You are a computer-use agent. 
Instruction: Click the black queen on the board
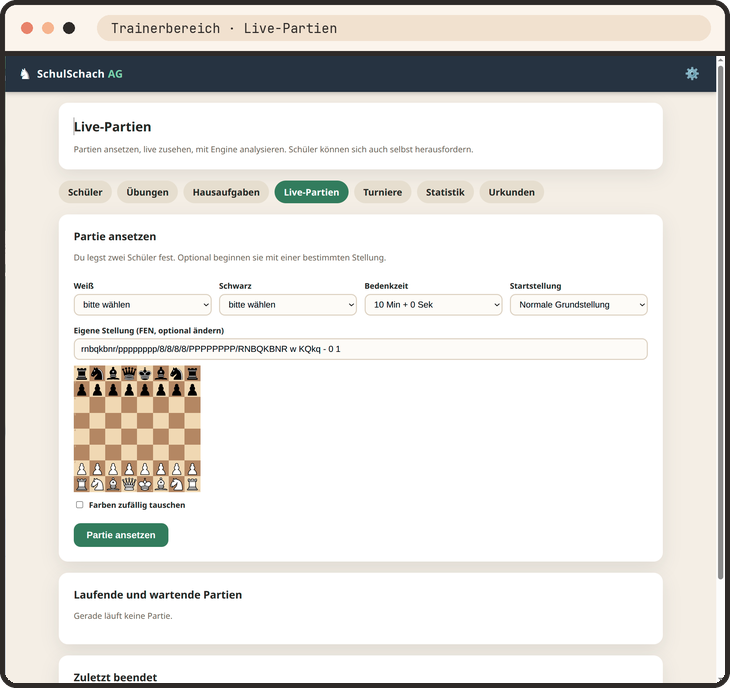[x=129, y=373]
